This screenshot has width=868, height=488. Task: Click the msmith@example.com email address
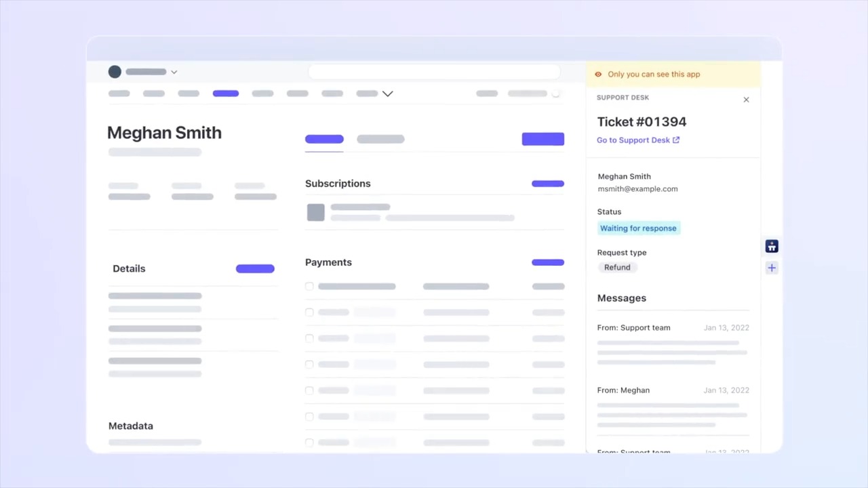637,189
